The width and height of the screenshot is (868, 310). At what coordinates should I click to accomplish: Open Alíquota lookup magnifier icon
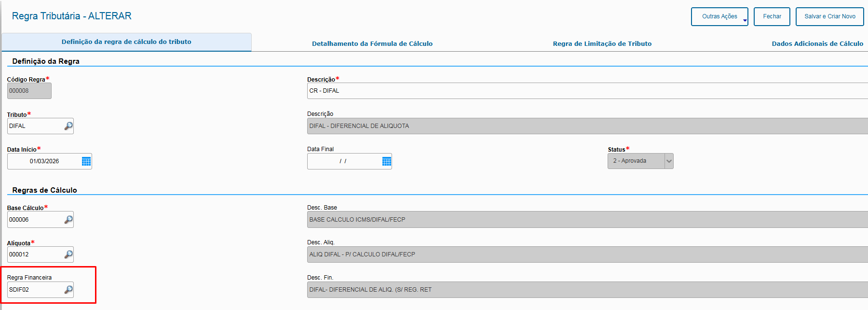click(68, 254)
